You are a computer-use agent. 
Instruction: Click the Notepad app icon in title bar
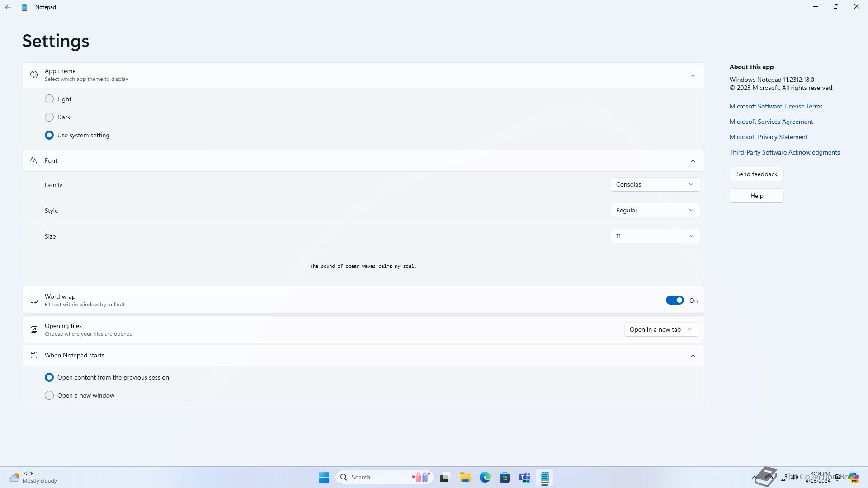click(x=24, y=7)
